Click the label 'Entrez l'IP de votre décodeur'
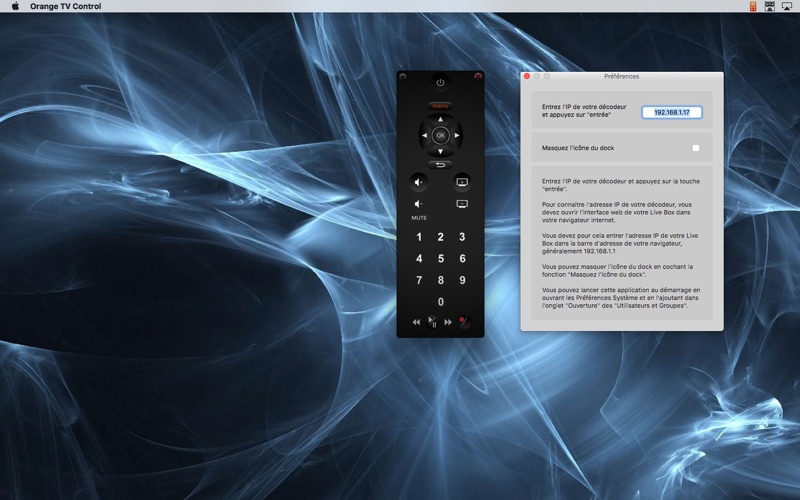 (584, 107)
